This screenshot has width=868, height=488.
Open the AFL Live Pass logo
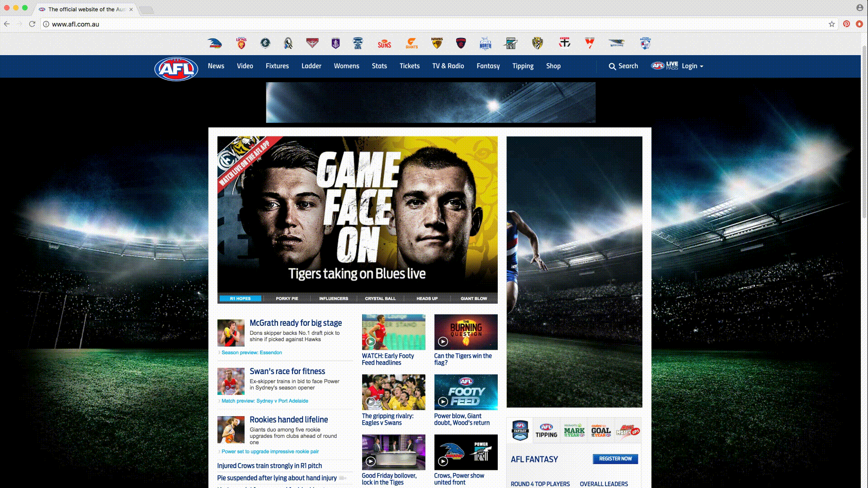tap(665, 66)
